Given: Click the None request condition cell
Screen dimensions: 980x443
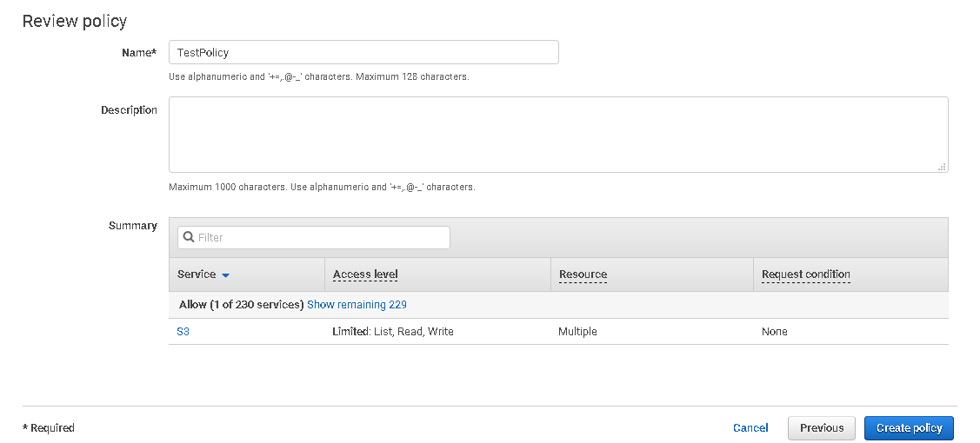Looking at the screenshot, I should [774, 332].
